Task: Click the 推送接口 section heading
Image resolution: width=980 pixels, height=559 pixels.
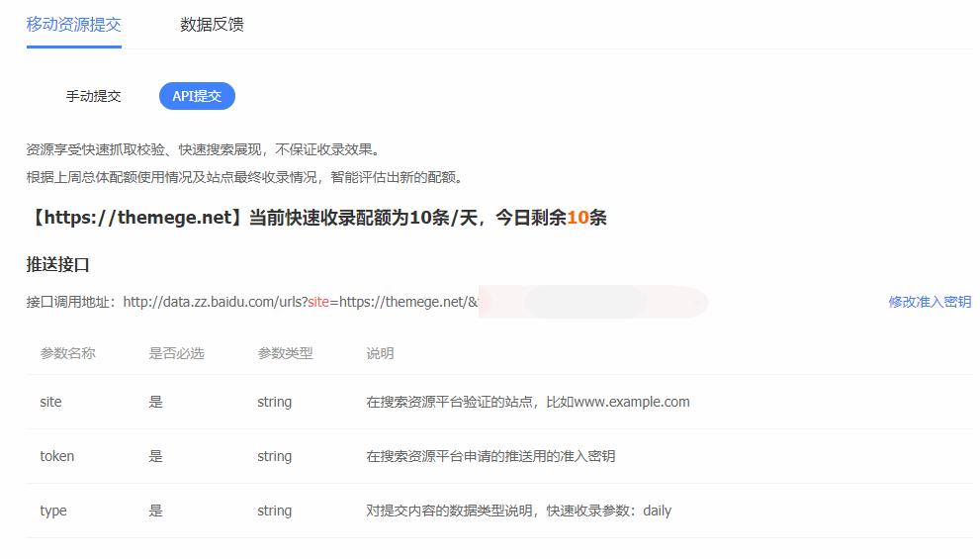Action: (58, 265)
